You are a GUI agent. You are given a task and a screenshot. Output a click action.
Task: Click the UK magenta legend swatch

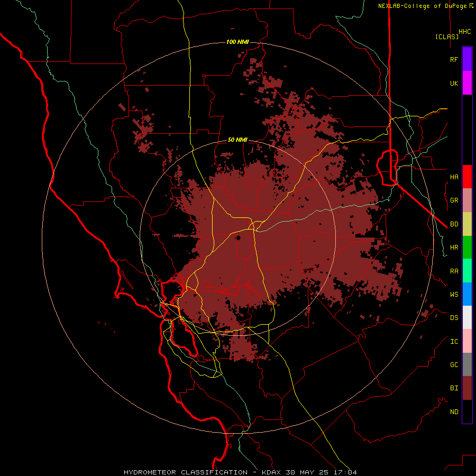click(467, 83)
